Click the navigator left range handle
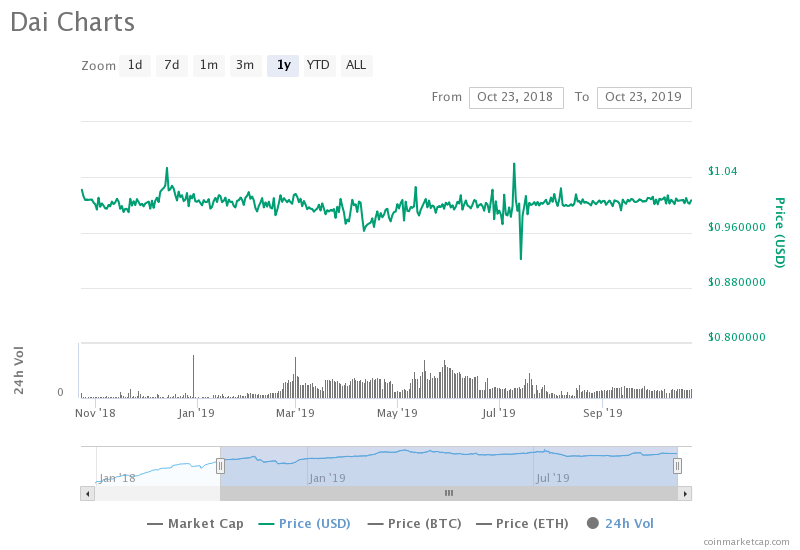The height and width of the screenshot is (550, 800). (x=220, y=466)
